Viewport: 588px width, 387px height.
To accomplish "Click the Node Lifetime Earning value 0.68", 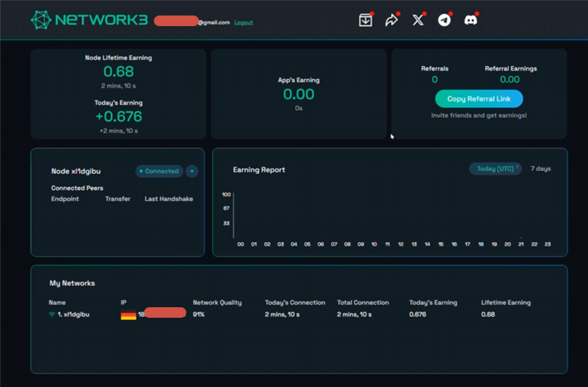I will point(119,71).
